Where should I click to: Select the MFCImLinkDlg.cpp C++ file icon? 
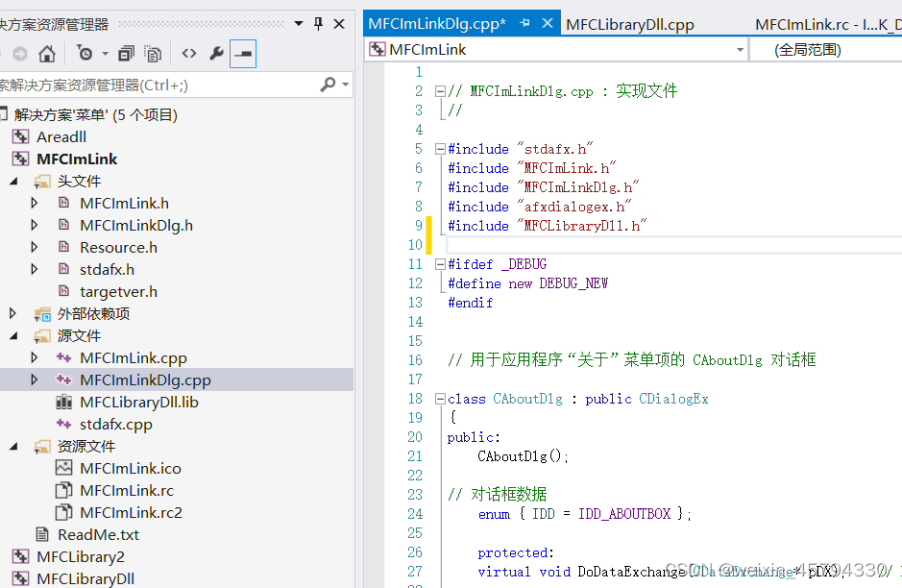tap(63, 380)
